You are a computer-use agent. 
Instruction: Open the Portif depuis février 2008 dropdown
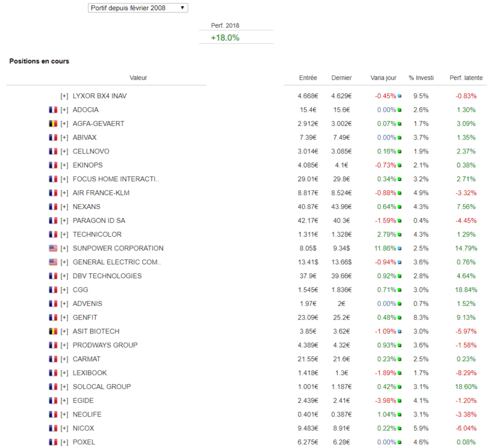[x=138, y=8]
